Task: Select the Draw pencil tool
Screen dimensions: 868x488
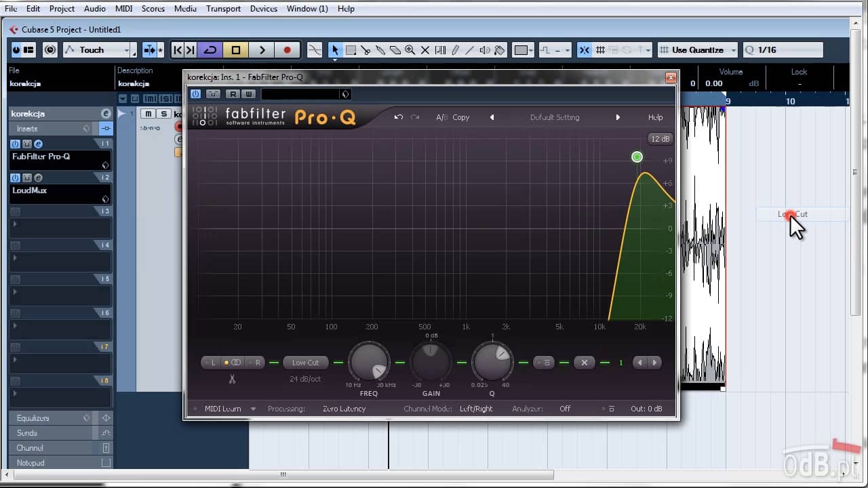Action: tap(455, 50)
